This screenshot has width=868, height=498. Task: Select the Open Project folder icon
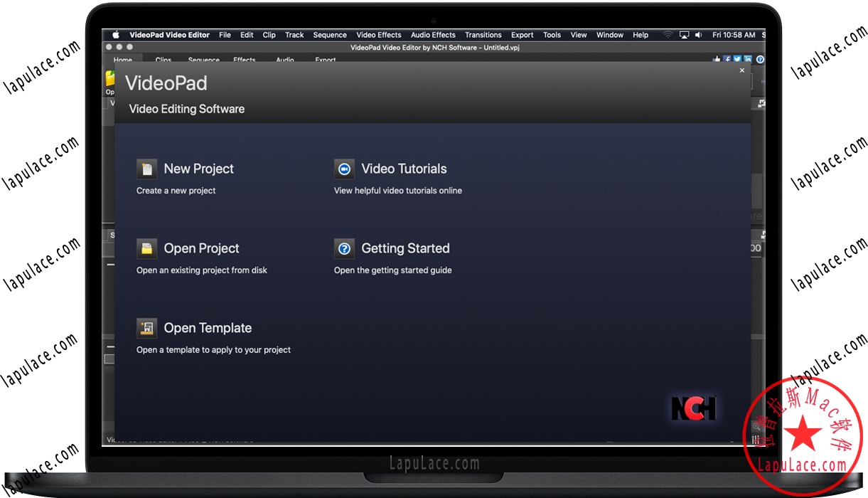[x=146, y=248]
